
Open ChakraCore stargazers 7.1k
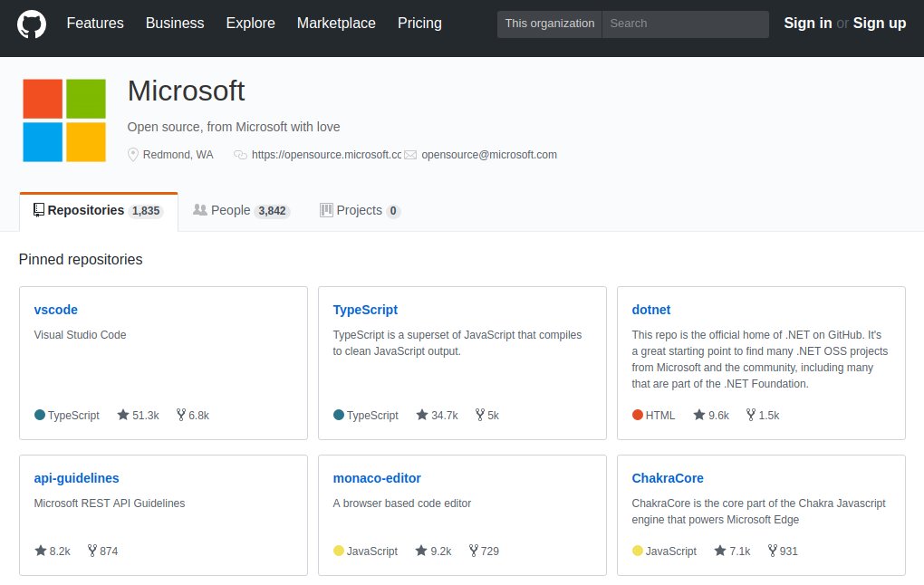(x=733, y=551)
